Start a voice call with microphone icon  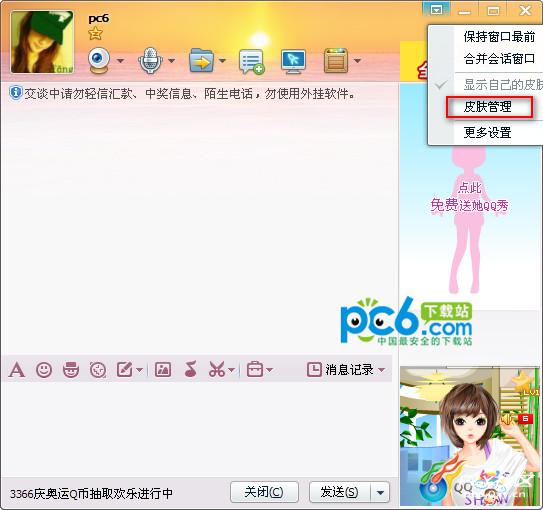[x=150, y=61]
